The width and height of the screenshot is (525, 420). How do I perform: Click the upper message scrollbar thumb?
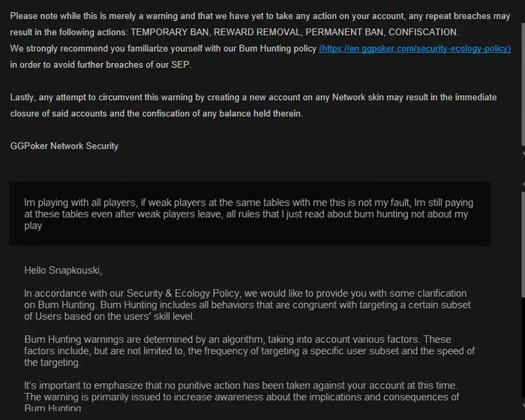tap(522, 75)
